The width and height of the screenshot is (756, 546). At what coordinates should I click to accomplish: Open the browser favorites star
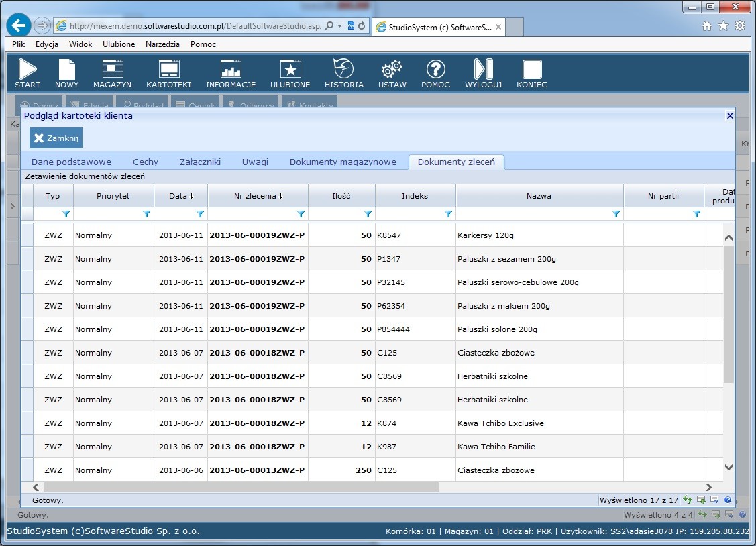point(723,26)
